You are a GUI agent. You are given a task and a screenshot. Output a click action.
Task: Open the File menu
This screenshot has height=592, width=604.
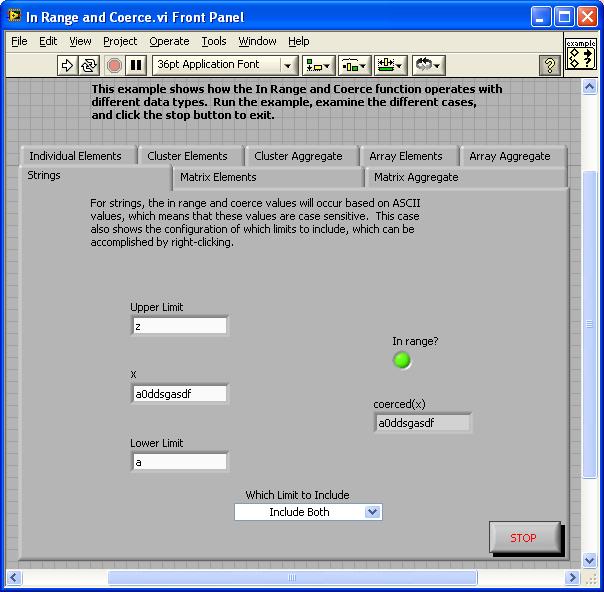pyautogui.click(x=19, y=41)
